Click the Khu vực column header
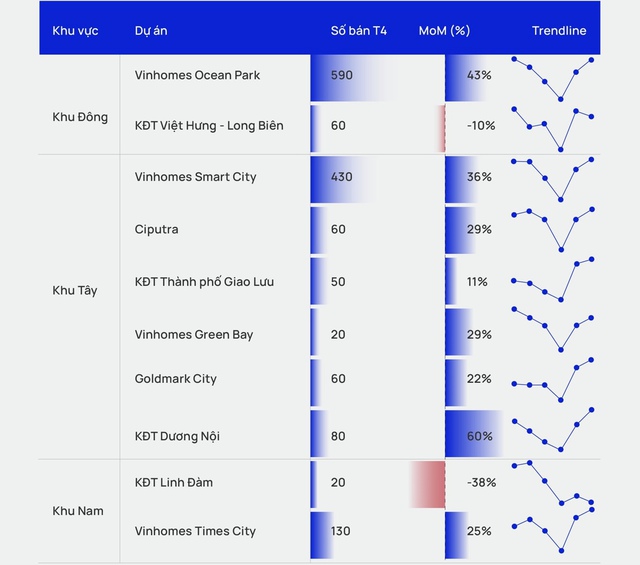 click(x=75, y=31)
